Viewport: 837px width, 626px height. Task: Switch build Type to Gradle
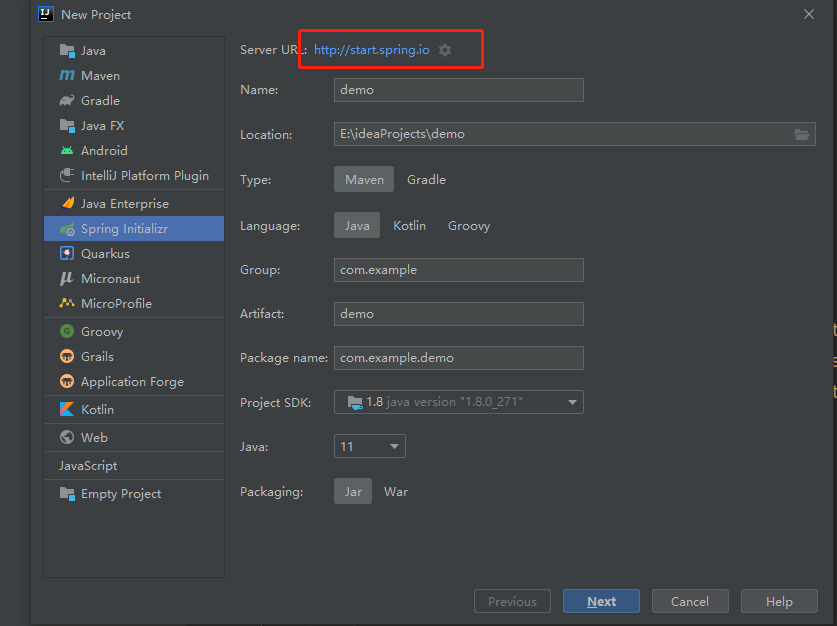tap(427, 179)
